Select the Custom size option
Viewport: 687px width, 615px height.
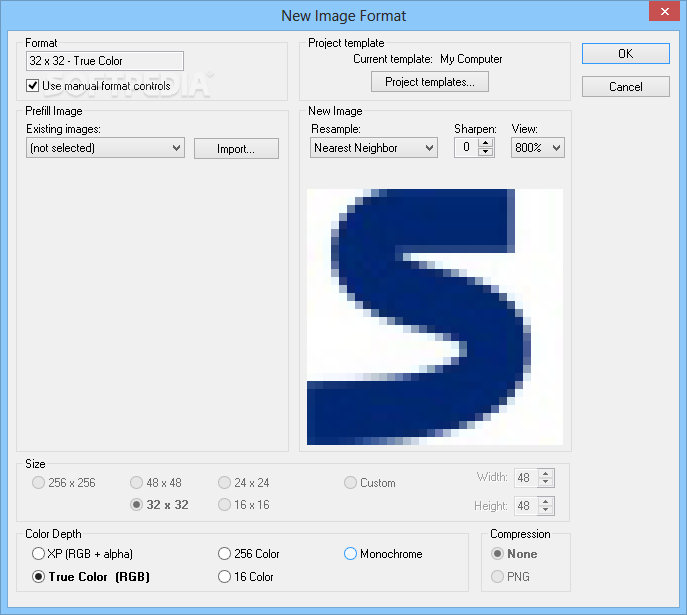(x=369, y=483)
